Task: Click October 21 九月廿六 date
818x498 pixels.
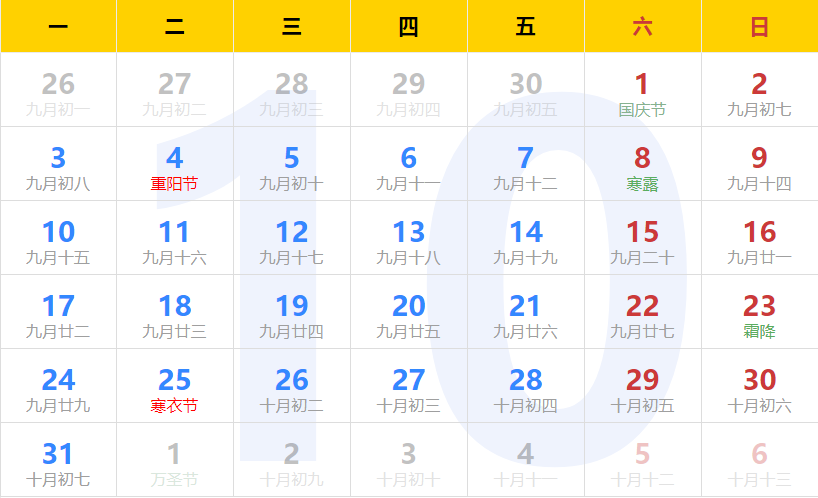Action: 525,314
